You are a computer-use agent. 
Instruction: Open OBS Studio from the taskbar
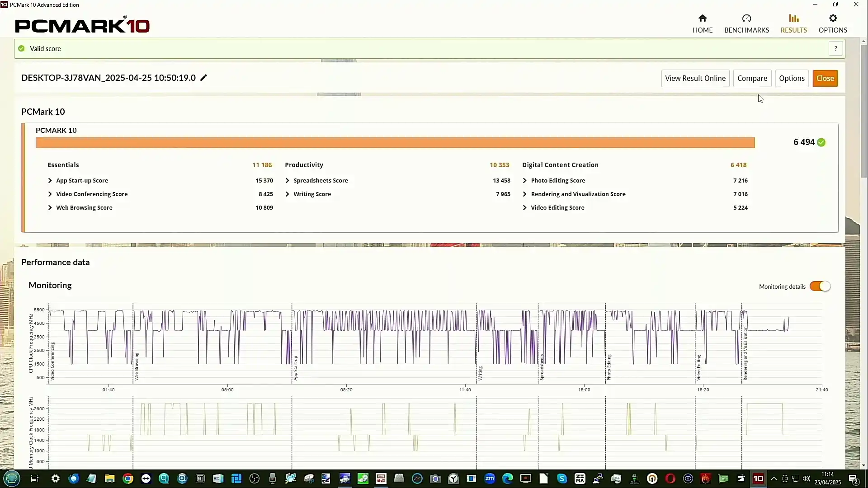click(x=255, y=479)
